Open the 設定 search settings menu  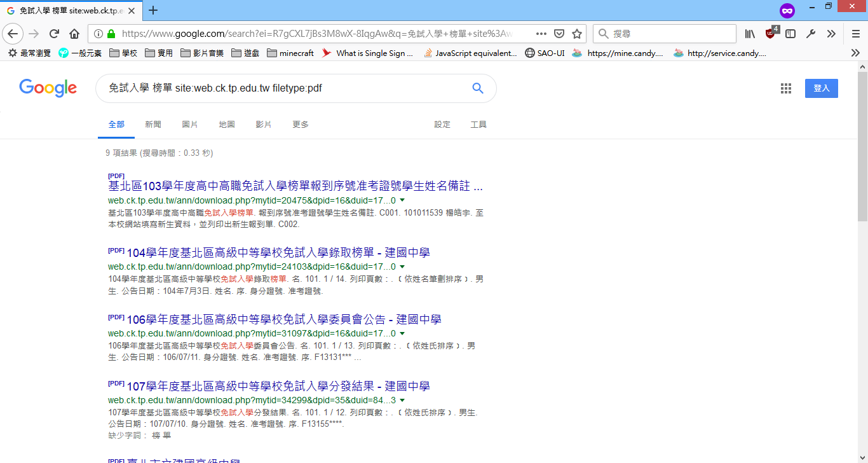[442, 125]
